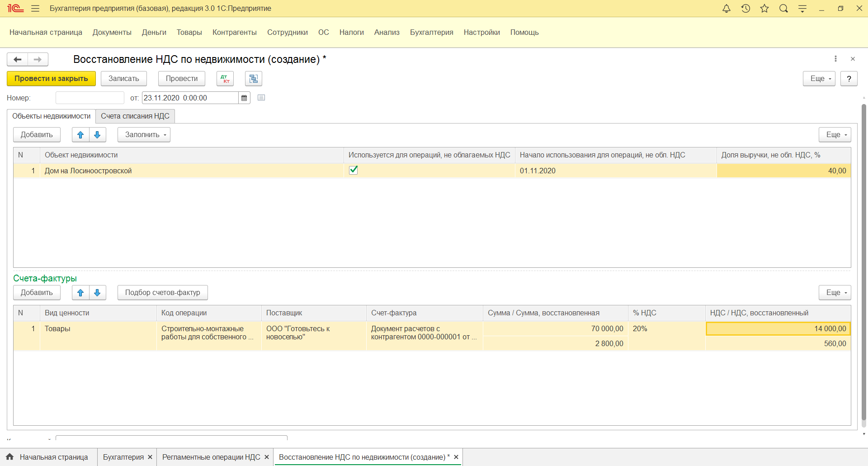Open help with the question mark button
The height and width of the screenshot is (466, 868).
click(x=849, y=79)
